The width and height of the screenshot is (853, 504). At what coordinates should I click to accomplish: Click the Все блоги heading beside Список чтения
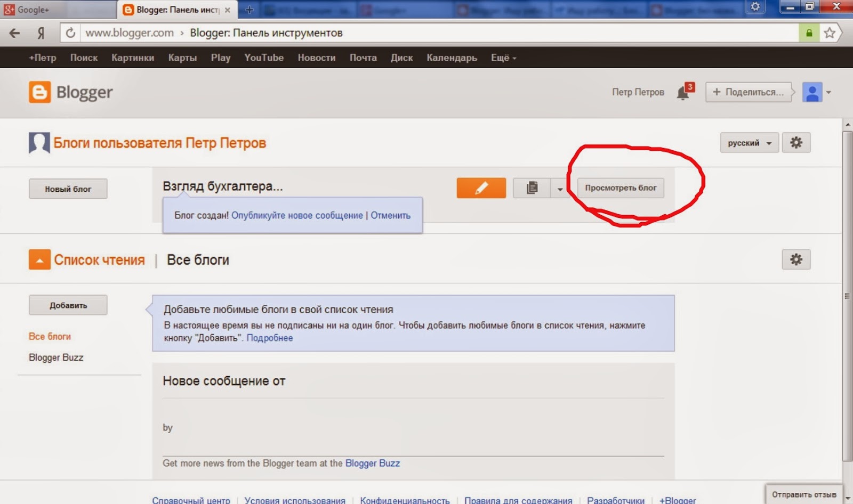point(198,260)
